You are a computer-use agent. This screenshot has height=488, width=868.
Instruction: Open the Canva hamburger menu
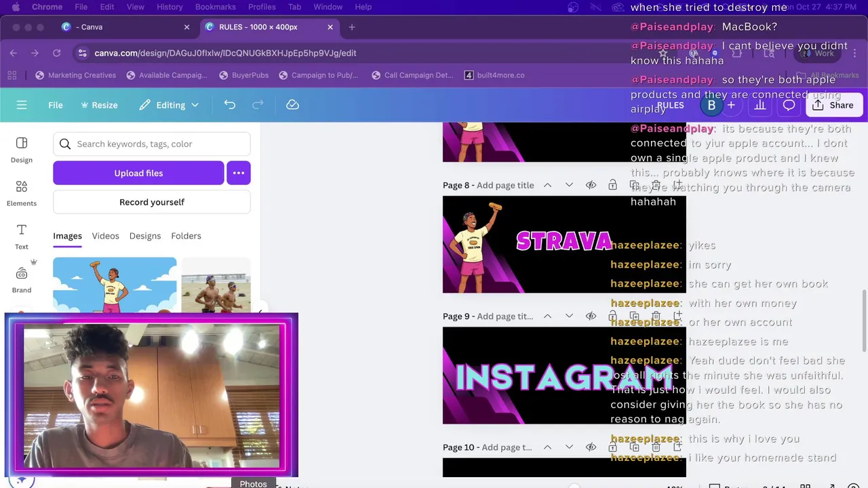click(x=22, y=105)
